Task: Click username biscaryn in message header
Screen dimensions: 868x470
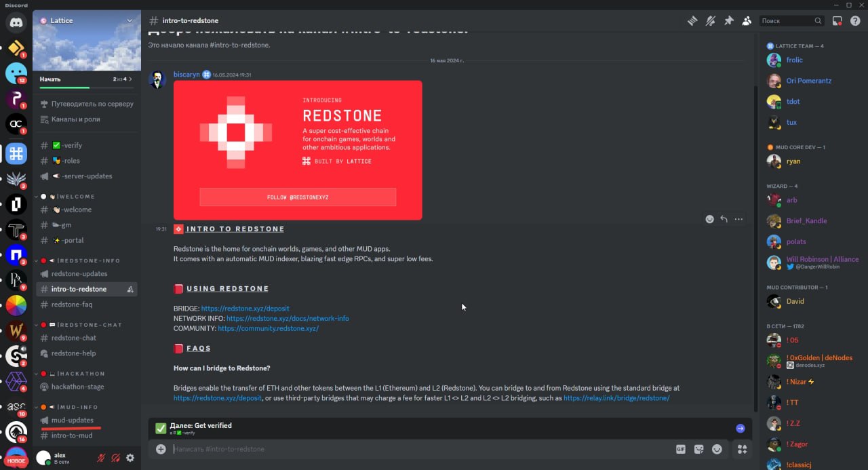Action: (x=186, y=75)
